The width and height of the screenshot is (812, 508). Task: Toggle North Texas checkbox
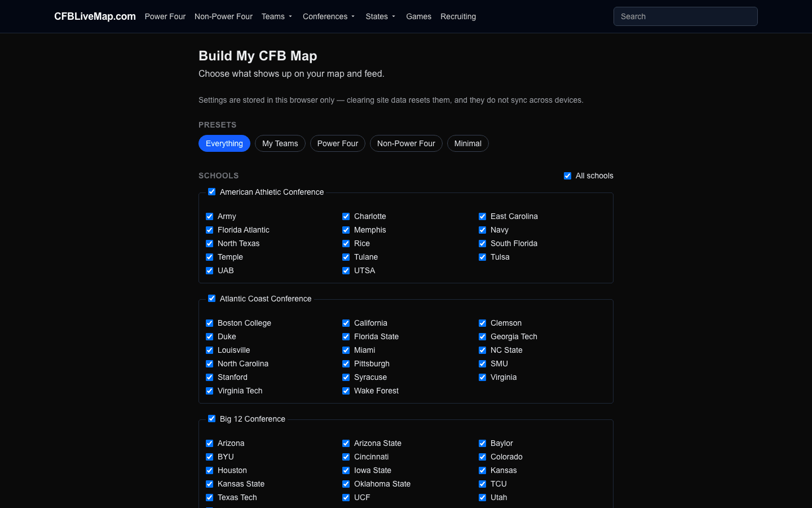click(x=209, y=243)
